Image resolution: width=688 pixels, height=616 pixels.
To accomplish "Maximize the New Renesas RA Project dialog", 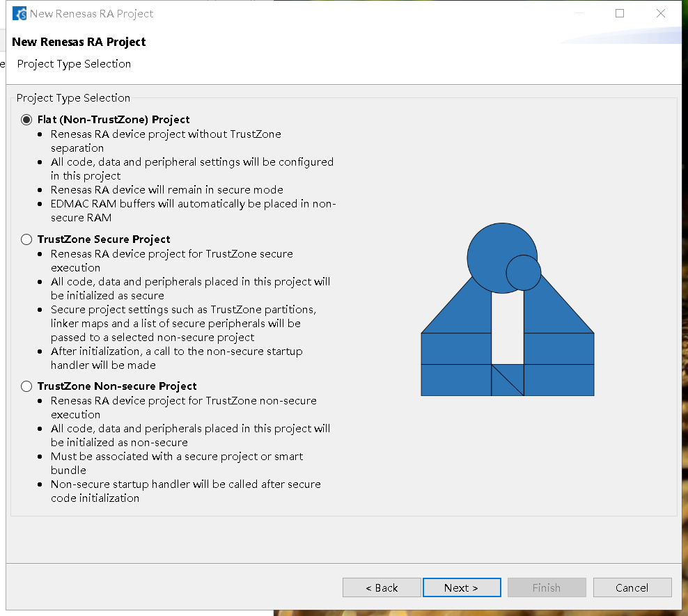I will point(620,14).
